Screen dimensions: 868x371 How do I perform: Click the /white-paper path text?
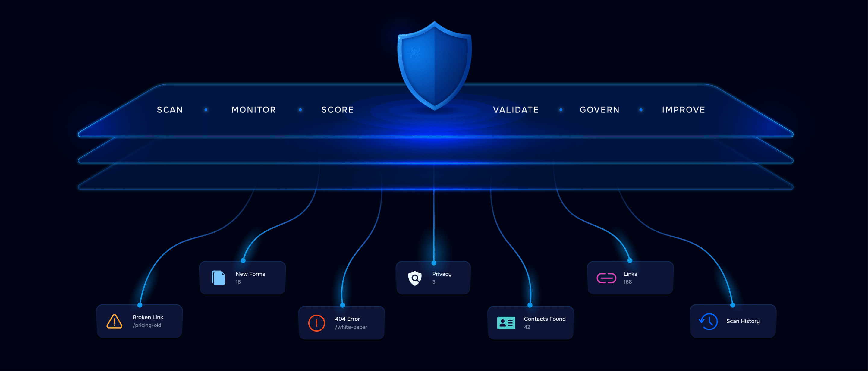351,327
